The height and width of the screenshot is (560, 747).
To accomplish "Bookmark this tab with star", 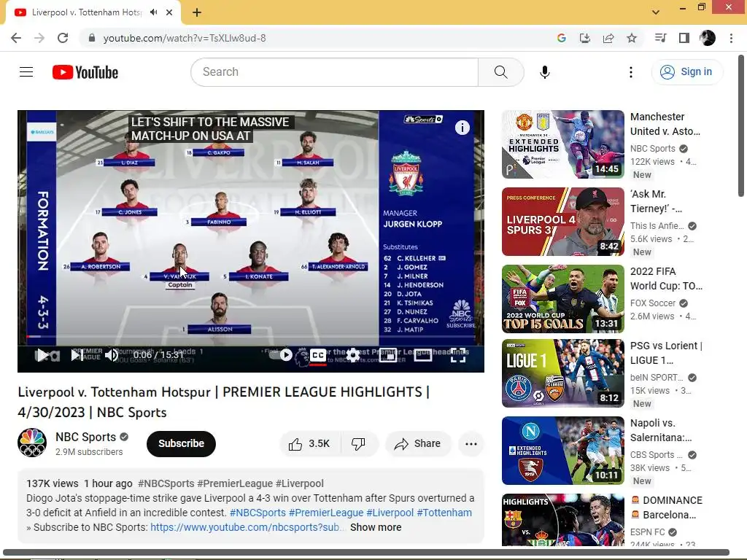I will [632, 38].
